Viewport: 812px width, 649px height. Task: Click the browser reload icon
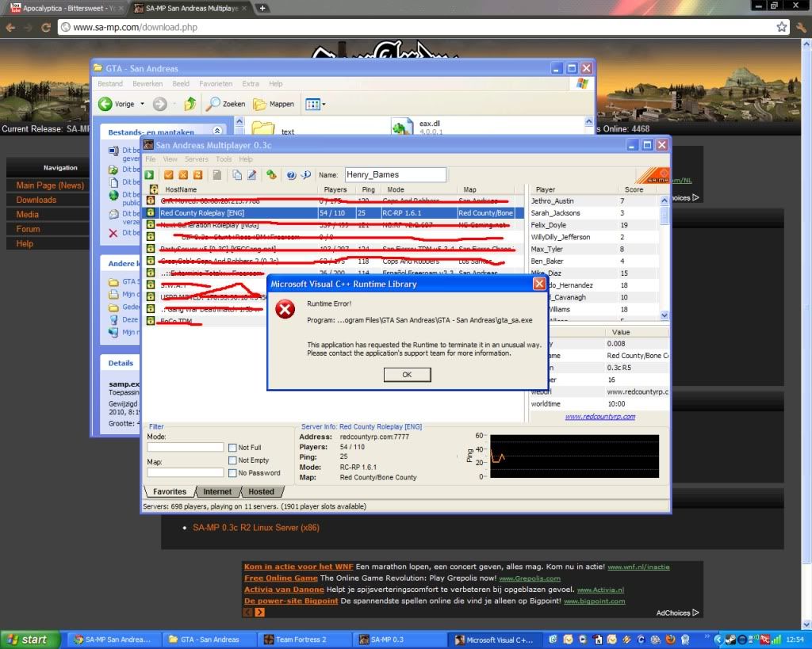(x=45, y=28)
